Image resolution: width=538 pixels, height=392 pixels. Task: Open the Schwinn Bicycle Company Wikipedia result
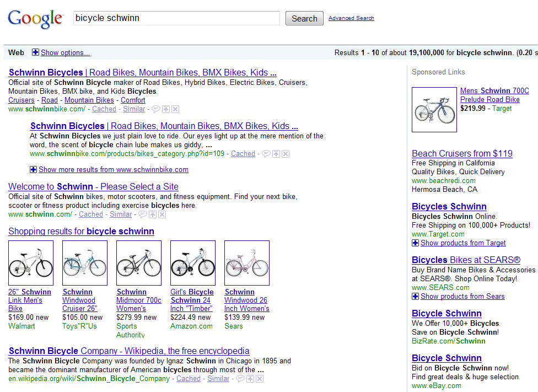pos(129,351)
